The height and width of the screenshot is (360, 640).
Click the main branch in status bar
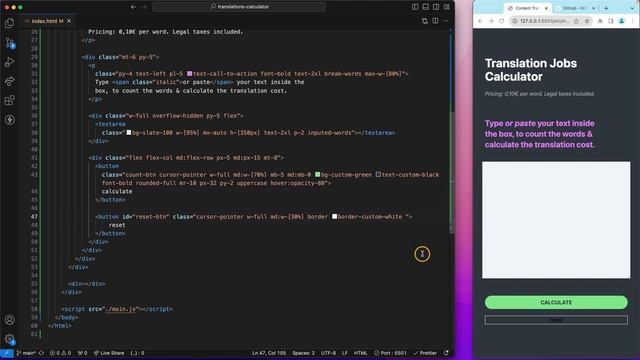[26, 353]
